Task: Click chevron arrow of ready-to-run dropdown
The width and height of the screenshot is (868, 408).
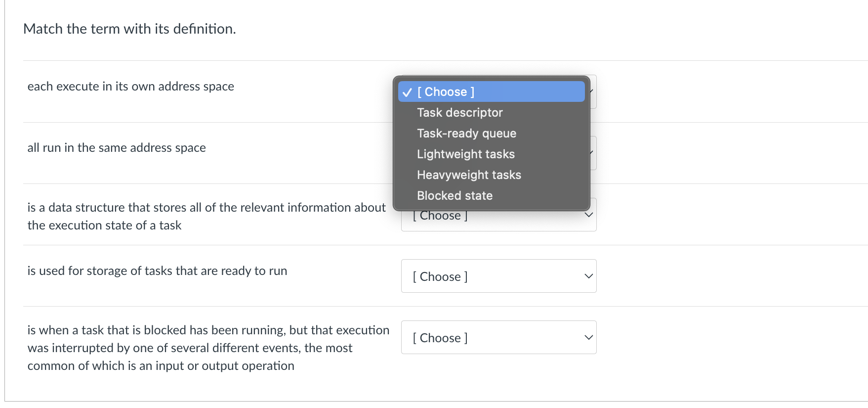Action: 588,276
